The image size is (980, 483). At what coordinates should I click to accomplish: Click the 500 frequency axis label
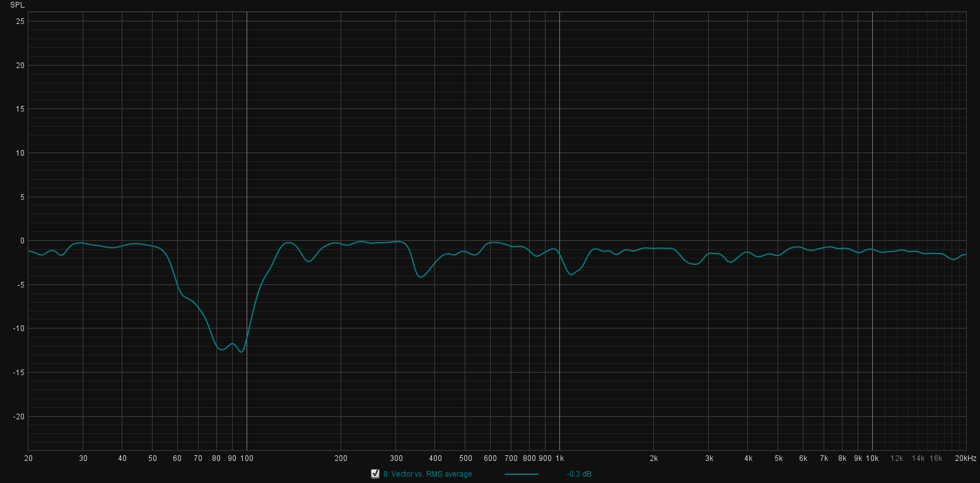click(x=465, y=458)
